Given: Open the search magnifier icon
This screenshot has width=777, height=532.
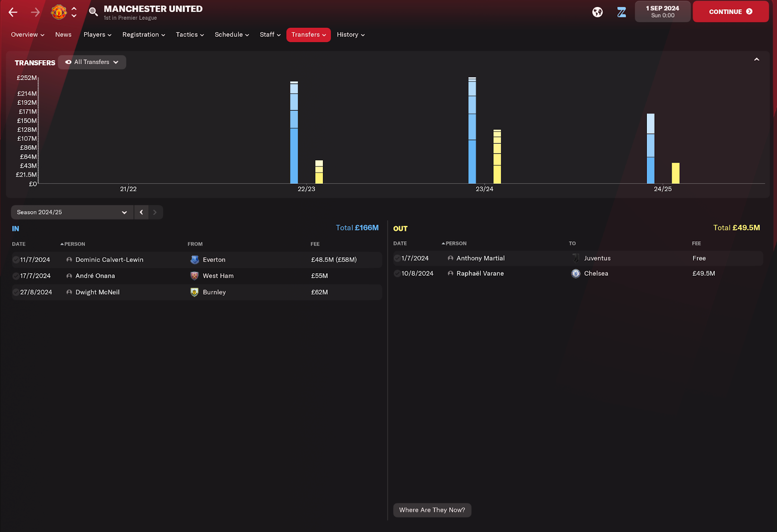Looking at the screenshot, I should pyautogui.click(x=93, y=12).
